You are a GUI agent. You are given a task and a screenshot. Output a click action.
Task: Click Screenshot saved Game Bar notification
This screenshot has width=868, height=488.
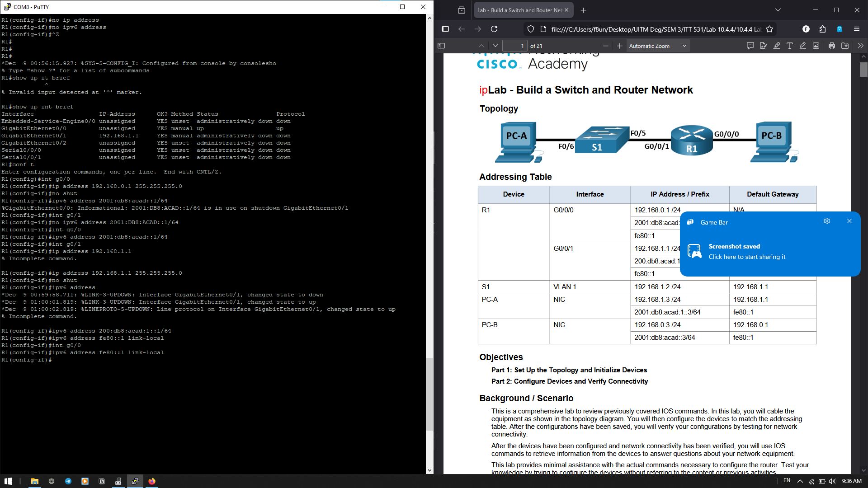(746, 252)
